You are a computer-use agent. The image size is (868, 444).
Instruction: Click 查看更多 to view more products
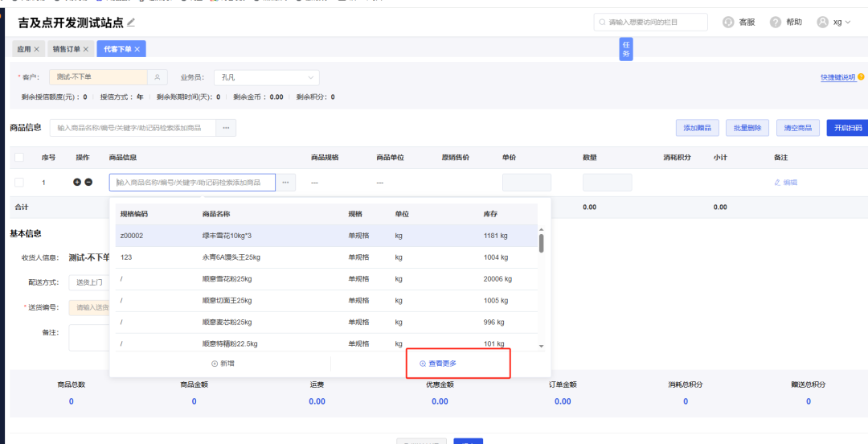pyautogui.click(x=438, y=364)
